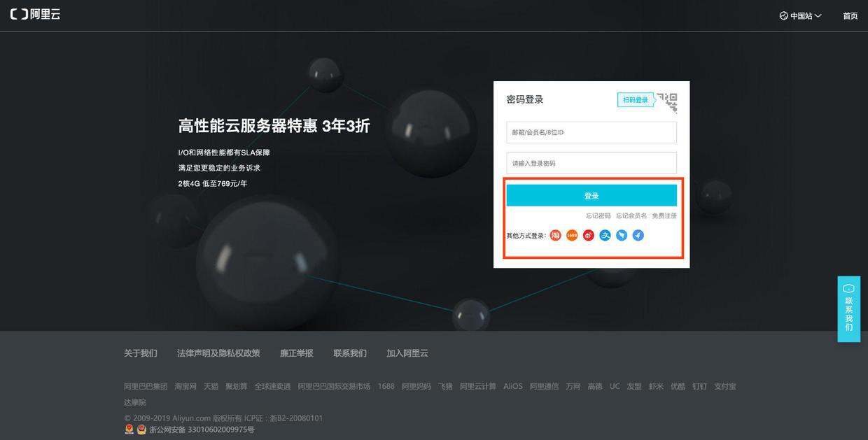Image resolution: width=868 pixels, height=440 pixels.
Task: Log in with the Alipay icon
Action: coord(605,236)
